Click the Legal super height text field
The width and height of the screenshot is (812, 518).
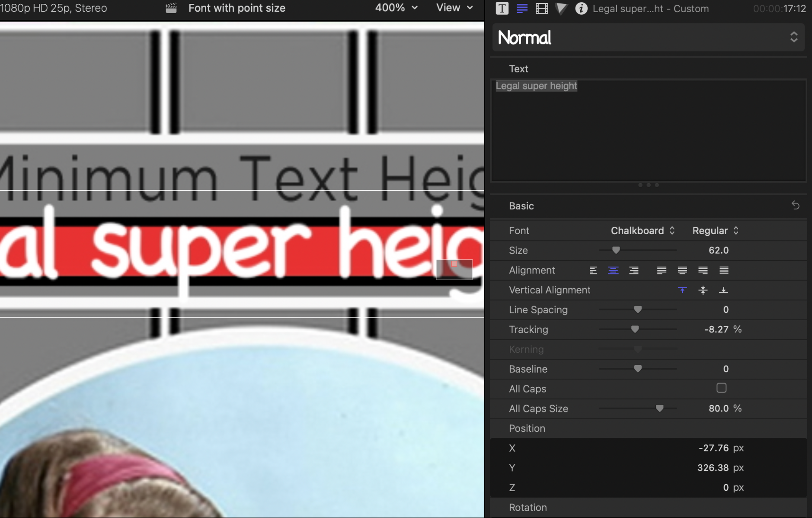pyautogui.click(x=648, y=130)
